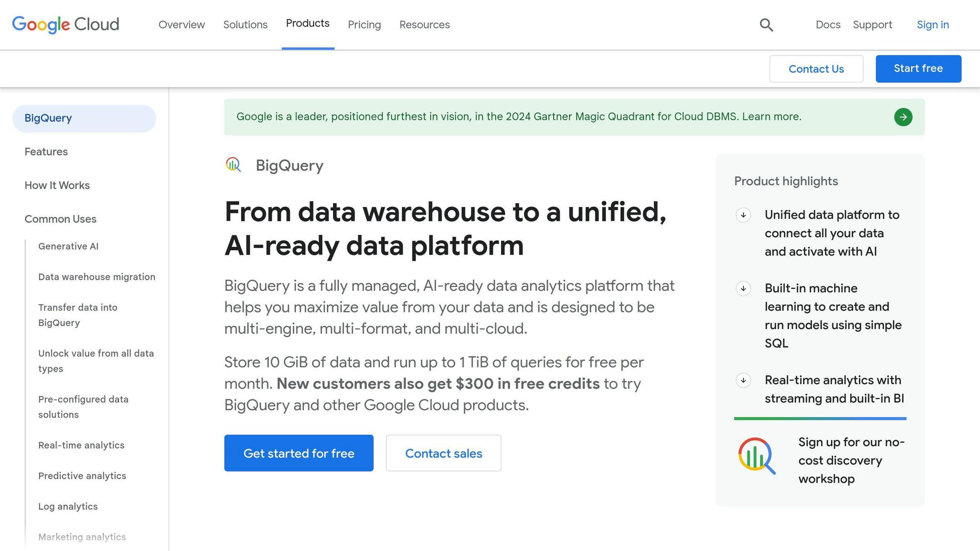Click the Start free button
Image resolution: width=980 pixels, height=551 pixels.
[x=918, y=69]
